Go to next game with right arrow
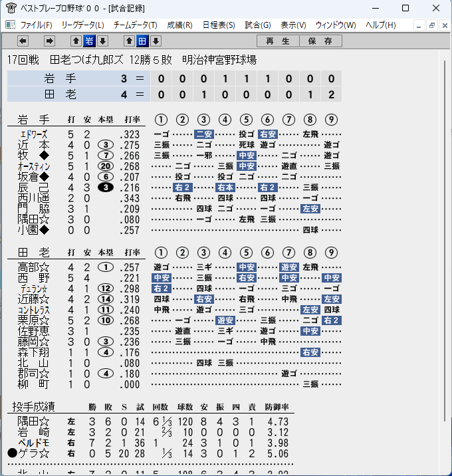The image size is (452, 476). coord(49,41)
